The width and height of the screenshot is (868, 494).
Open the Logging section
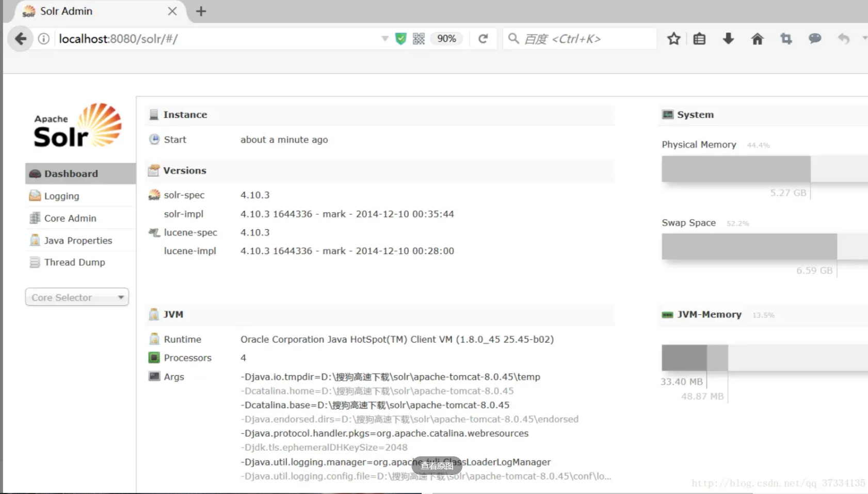tap(61, 196)
